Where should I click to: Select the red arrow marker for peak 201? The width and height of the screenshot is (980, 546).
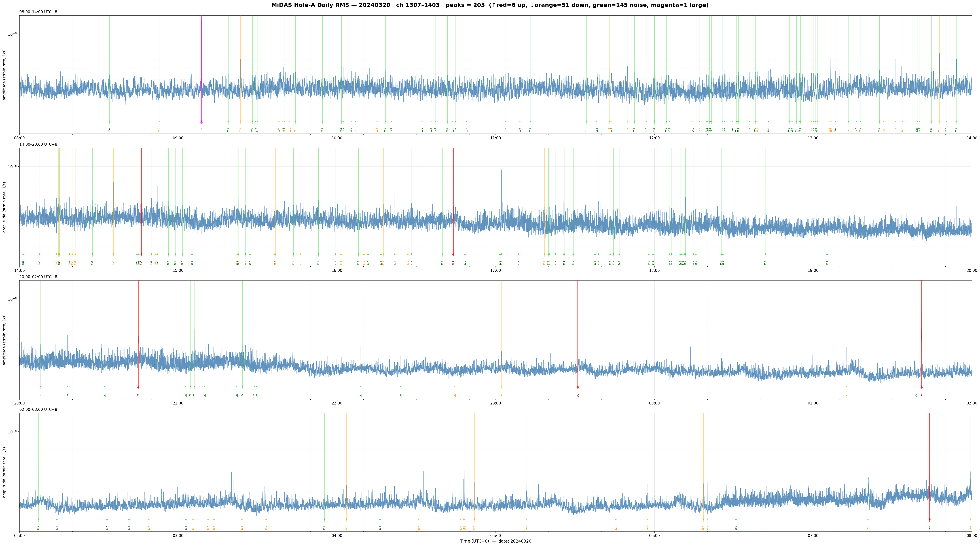pos(929,519)
